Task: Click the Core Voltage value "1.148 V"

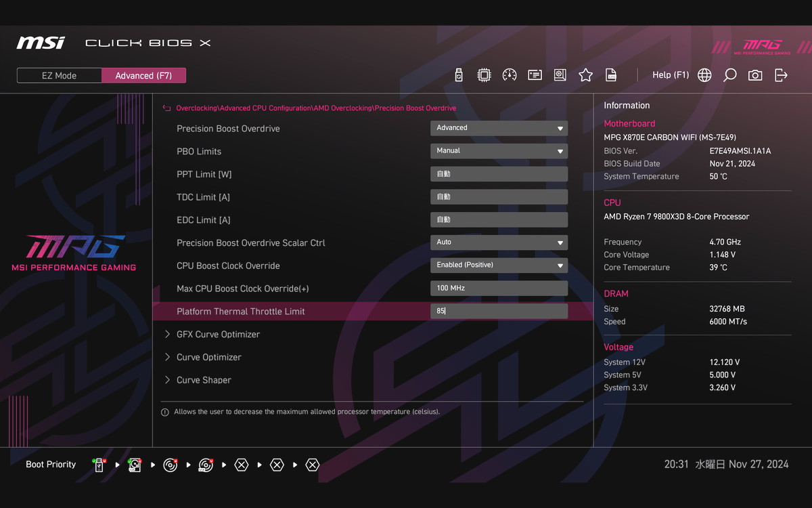Action: click(x=723, y=255)
